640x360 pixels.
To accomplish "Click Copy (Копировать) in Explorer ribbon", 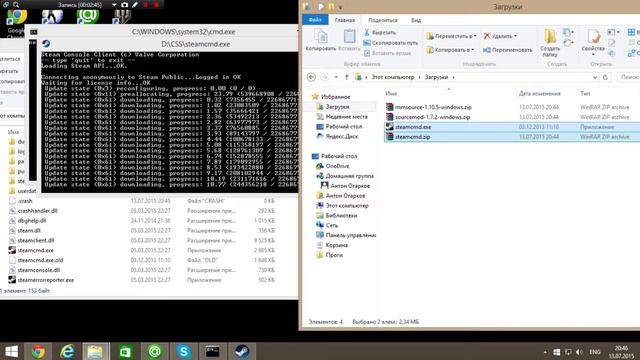I will [x=320, y=40].
